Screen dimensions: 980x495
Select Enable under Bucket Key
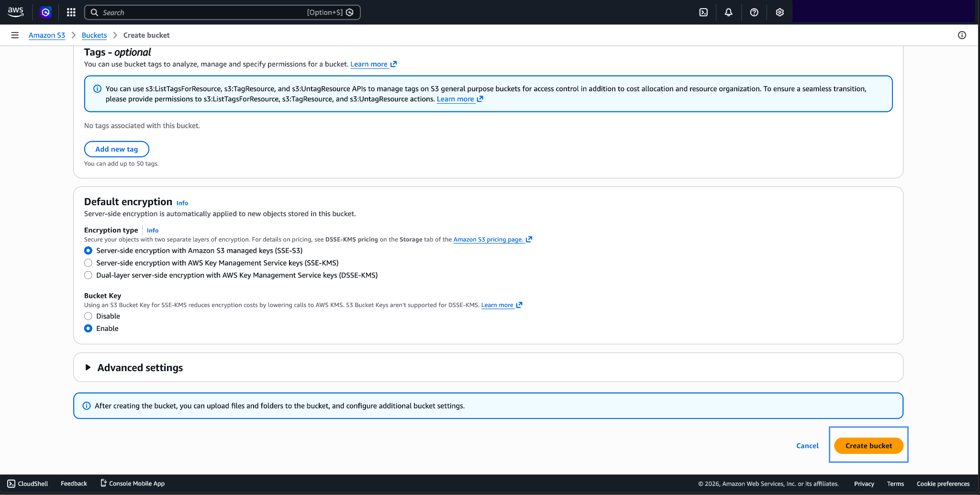88,329
